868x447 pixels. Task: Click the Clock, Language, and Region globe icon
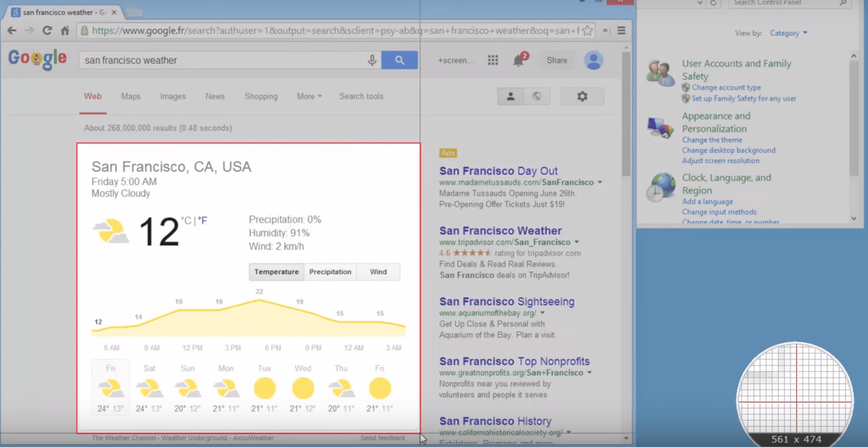[x=660, y=188]
